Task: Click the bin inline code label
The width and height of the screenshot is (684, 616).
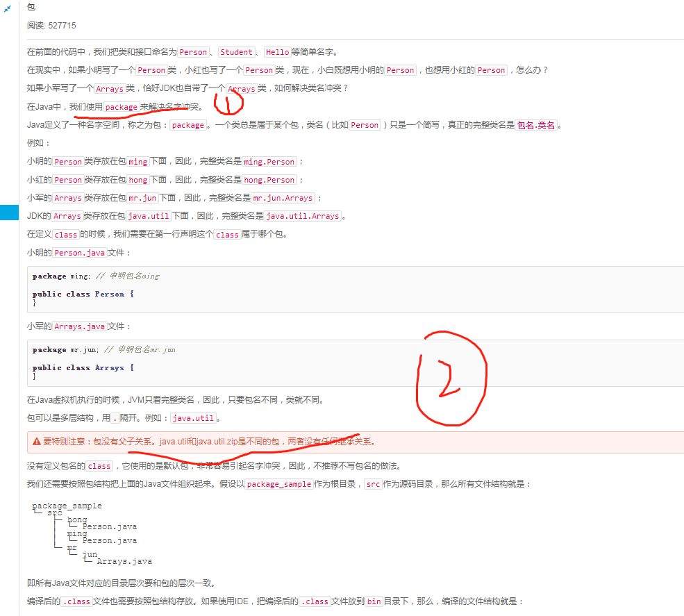Action: tap(374, 601)
